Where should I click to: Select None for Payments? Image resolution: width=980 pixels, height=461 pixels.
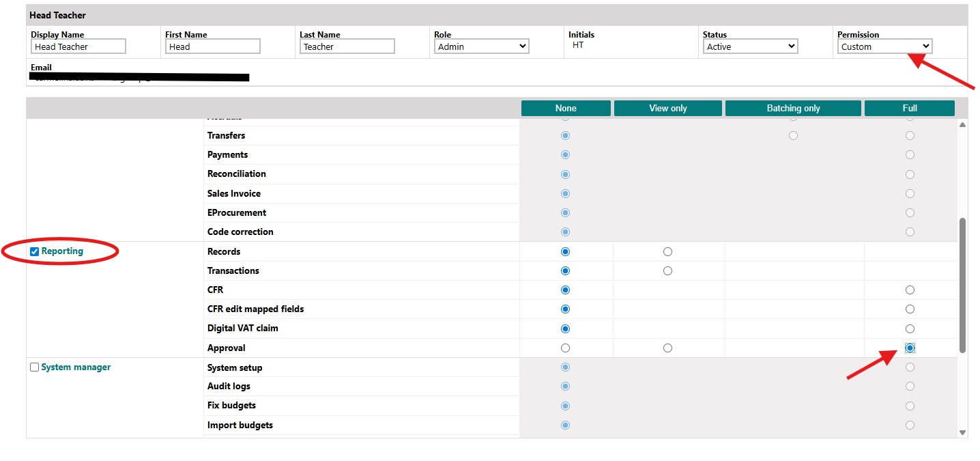[565, 154]
